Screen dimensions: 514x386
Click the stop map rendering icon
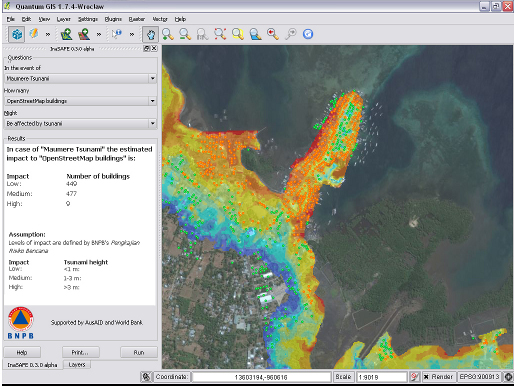(x=414, y=377)
